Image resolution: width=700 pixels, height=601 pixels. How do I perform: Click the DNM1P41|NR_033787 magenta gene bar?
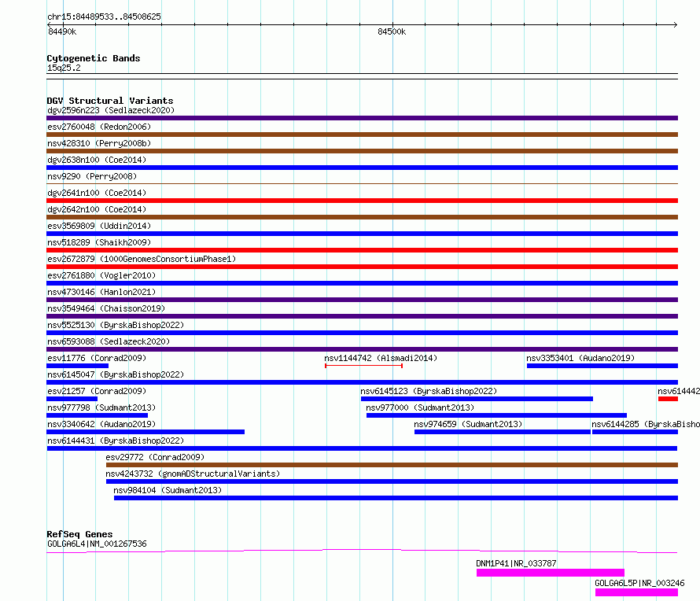551,573
